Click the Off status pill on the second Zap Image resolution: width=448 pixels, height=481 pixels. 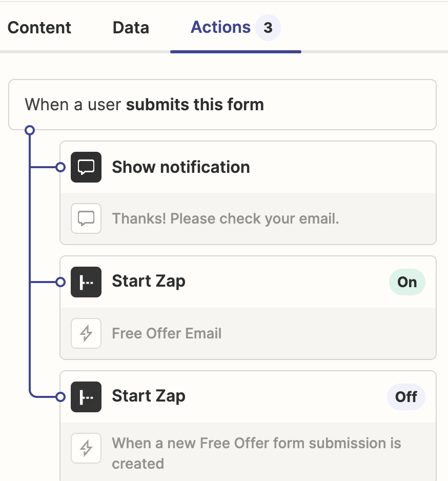click(x=406, y=397)
